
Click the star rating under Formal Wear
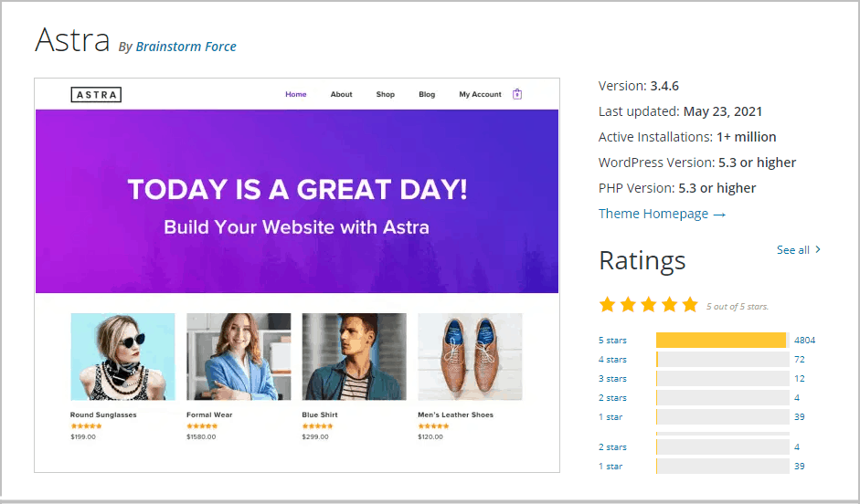pos(202,425)
